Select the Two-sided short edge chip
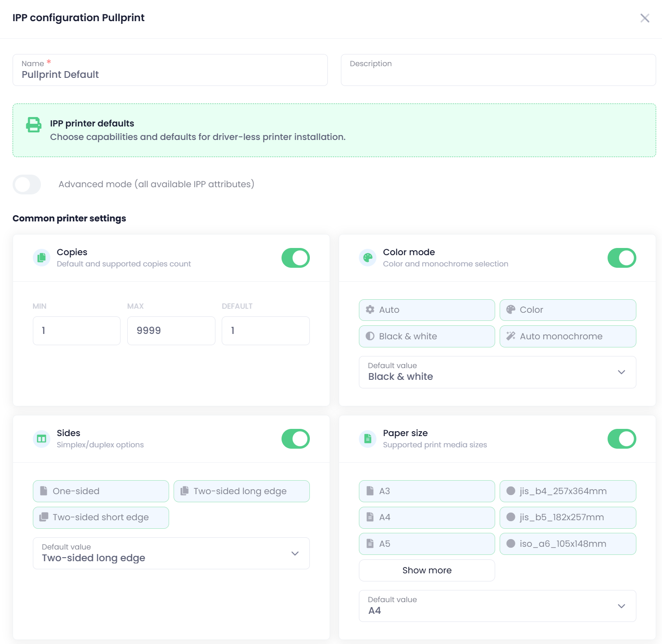 point(101,518)
